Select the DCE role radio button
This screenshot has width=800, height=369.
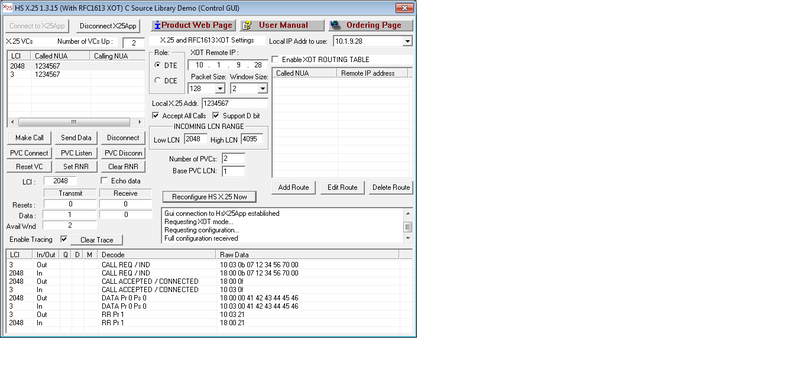coord(158,81)
